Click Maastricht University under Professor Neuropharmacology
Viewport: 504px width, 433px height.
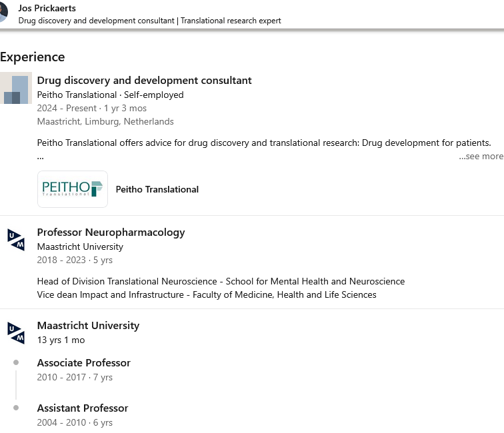80,246
